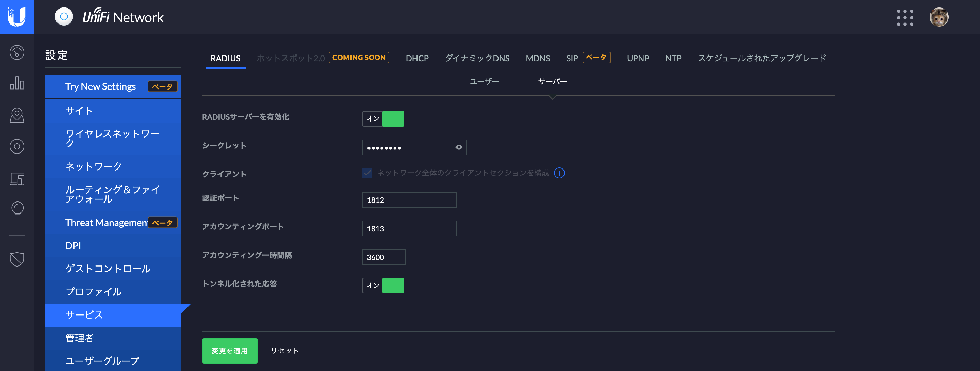Screen dimensions: 980x371
Task: Open the shield security icon in sidebar
Action: [x=17, y=259]
